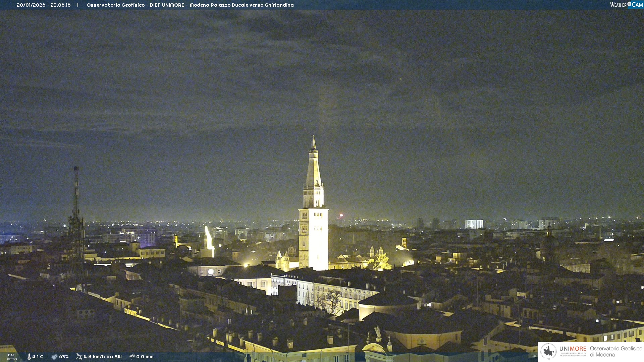Click the 4.8 km/h da SW wind reading
This screenshot has width=644, height=362.
(x=103, y=357)
